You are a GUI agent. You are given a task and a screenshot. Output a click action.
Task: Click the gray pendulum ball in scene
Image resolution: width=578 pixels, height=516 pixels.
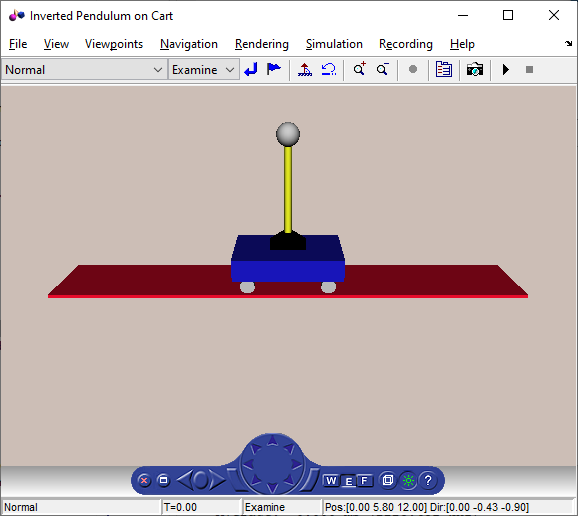pyautogui.click(x=288, y=134)
